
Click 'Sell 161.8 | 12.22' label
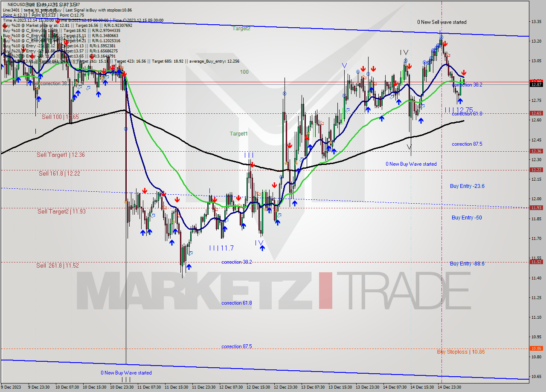60,173
